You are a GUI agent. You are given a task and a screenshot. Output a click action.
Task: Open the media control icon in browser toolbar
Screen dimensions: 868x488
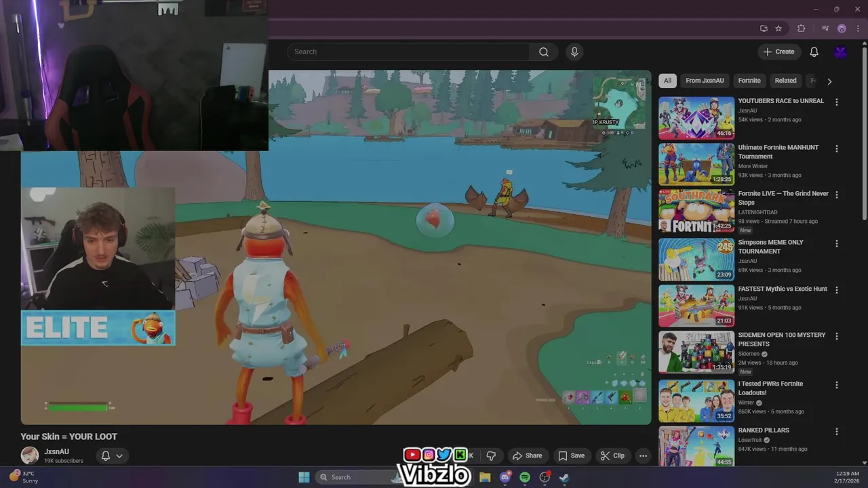pos(825,28)
